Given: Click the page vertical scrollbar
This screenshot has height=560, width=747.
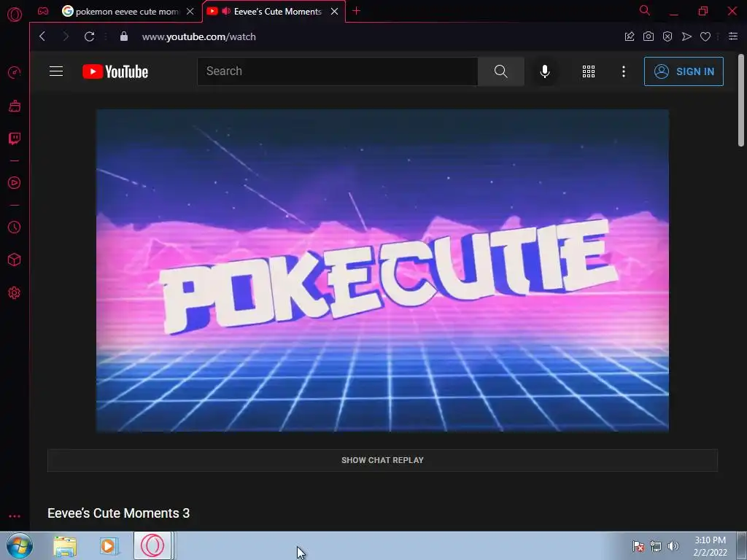Looking at the screenshot, I should (x=741, y=100).
